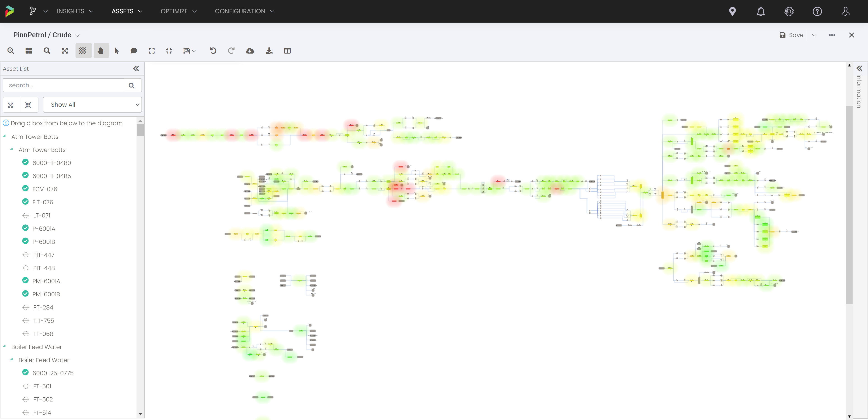Toggle the check on P-6001B
Image resolution: width=868 pixels, height=420 pixels.
(x=25, y=241)
